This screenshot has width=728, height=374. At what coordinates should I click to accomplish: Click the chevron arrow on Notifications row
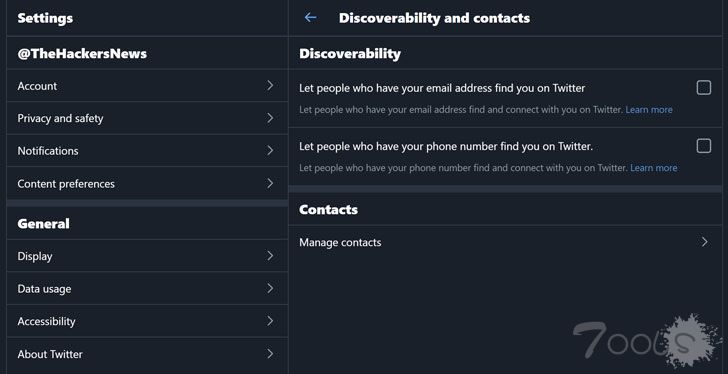[x=270, y=151]
